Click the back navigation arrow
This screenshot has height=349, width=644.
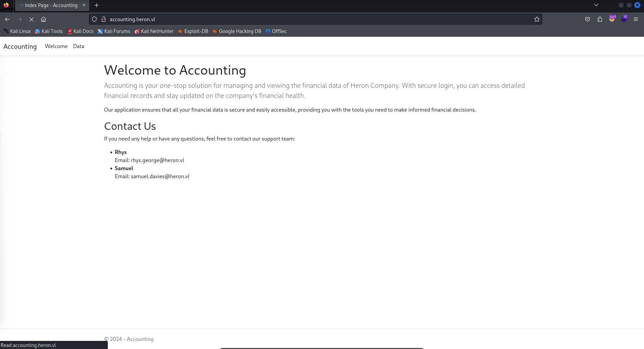pyautogui.click(x=7, y=20)
